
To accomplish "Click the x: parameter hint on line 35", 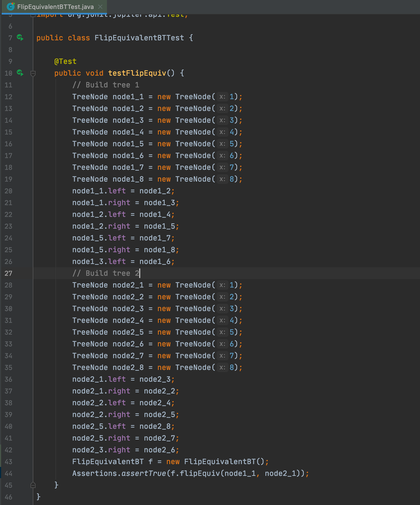I will click(222, 368).
